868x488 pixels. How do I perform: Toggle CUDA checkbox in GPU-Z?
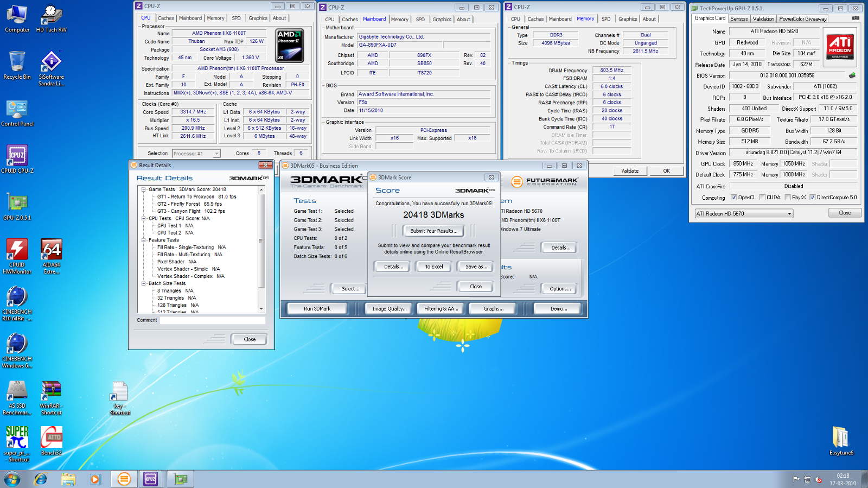coord(762,198)
